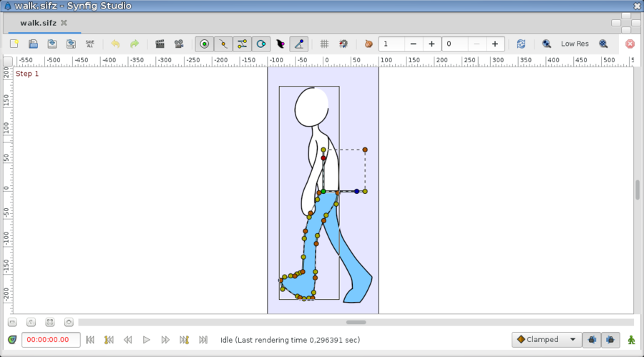Click the Save All icon
644x357 pixels.
(x=90, y=44)
